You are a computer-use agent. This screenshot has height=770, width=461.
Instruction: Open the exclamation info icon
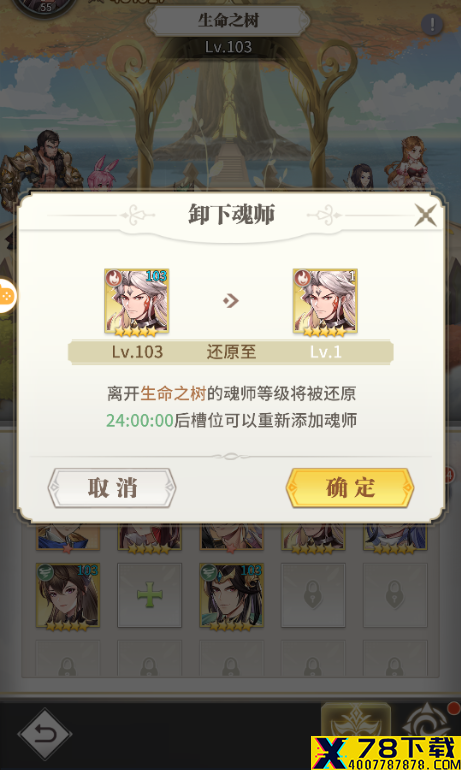(x=432, y=25)
